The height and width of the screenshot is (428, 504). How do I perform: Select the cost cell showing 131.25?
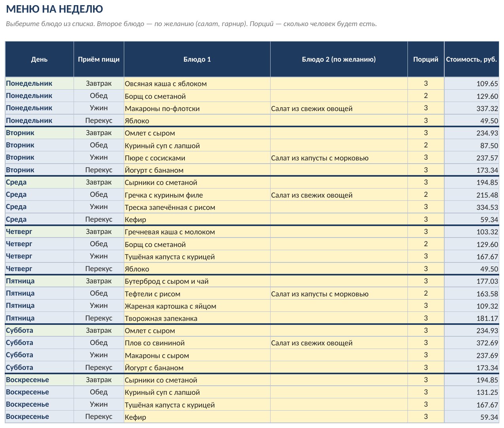(x=472, y=392)
